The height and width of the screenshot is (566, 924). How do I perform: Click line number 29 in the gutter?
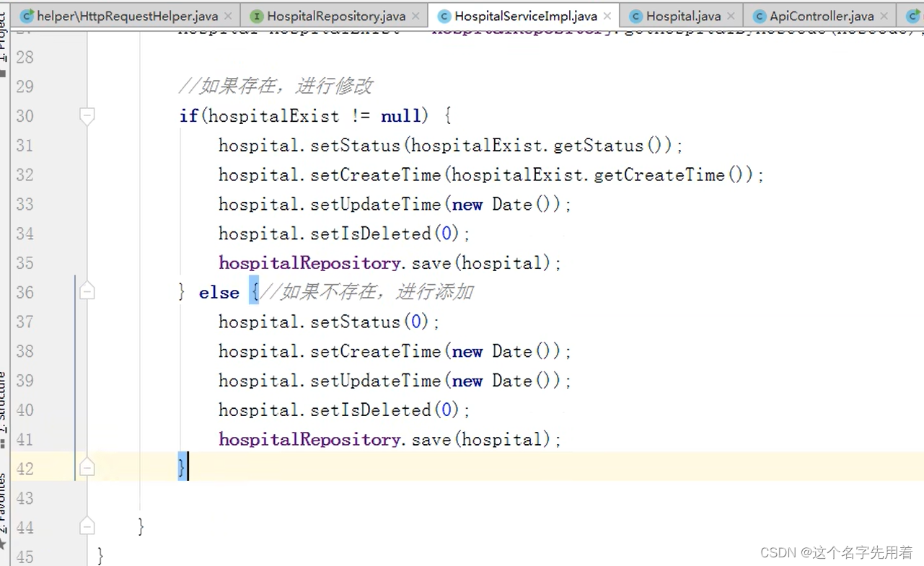click(x=25, y=87)
